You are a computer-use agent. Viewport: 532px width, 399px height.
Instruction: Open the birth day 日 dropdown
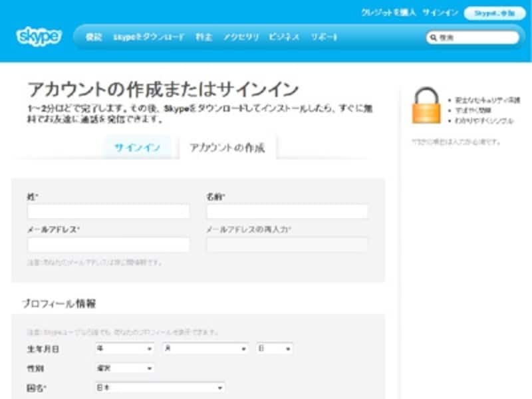pos(275,348)
